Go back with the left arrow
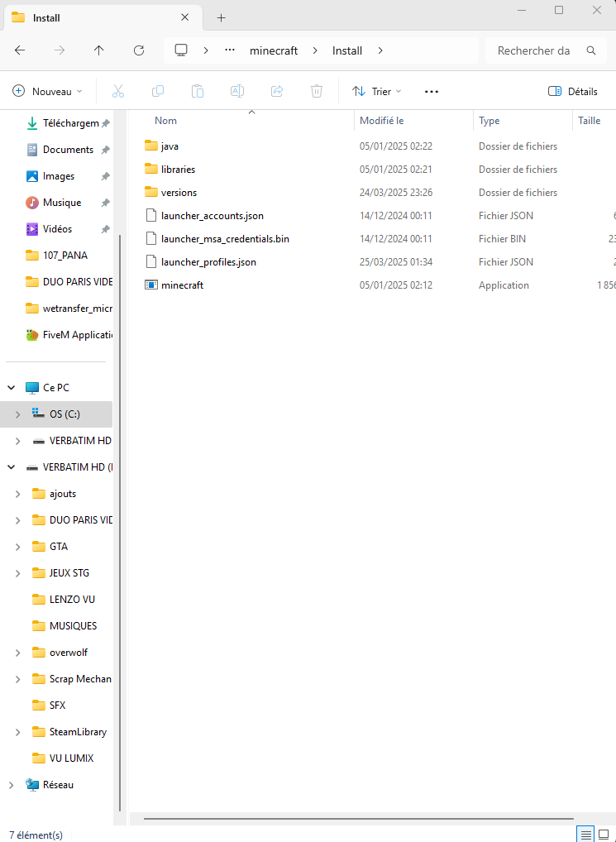The width and height of the screenshot is (616, 842). pos(20,50)
